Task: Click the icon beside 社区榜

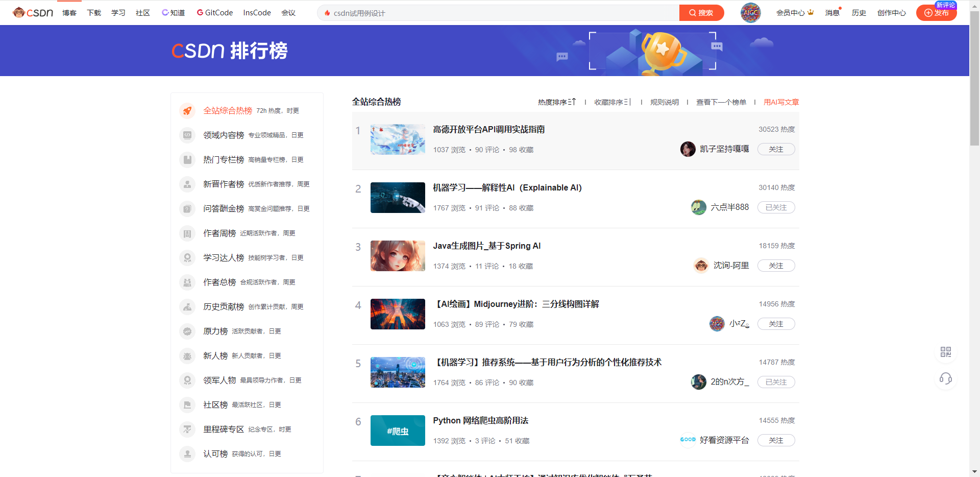Action: [187, 405]
